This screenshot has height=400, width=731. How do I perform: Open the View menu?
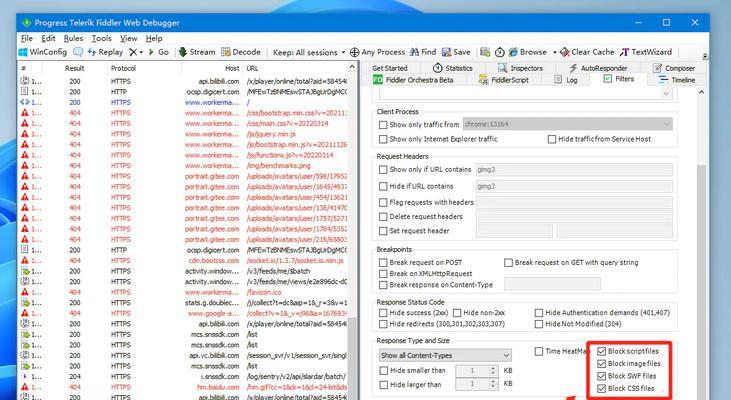(128, 38)
